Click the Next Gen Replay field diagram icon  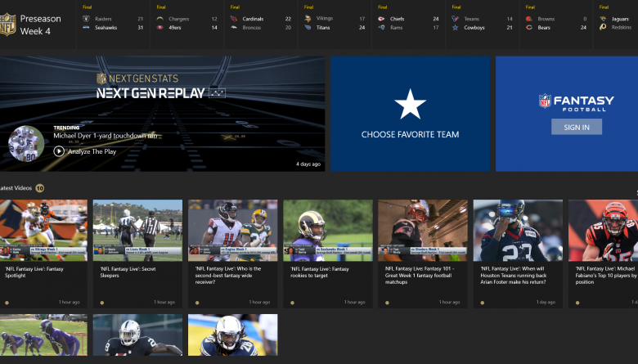(217, 92)
